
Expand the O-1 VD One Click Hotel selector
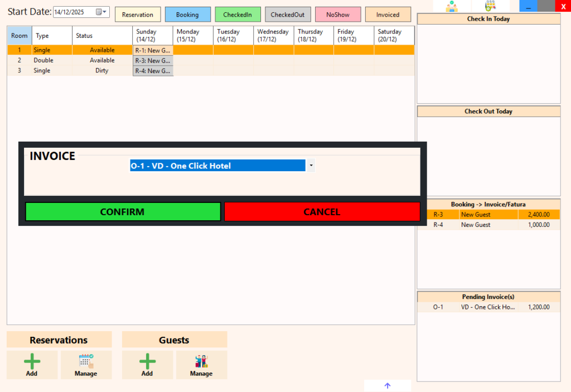pyautogui.click(x=311, y=166)
